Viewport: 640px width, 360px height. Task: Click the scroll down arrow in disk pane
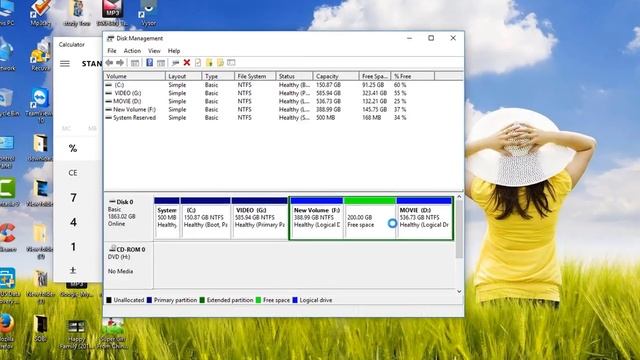click(459, 291)
